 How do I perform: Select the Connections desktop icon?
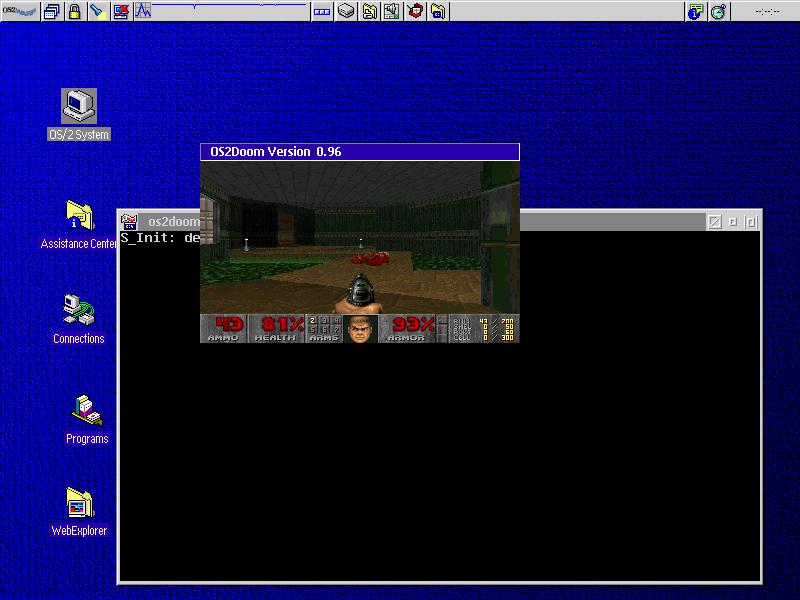79,310
